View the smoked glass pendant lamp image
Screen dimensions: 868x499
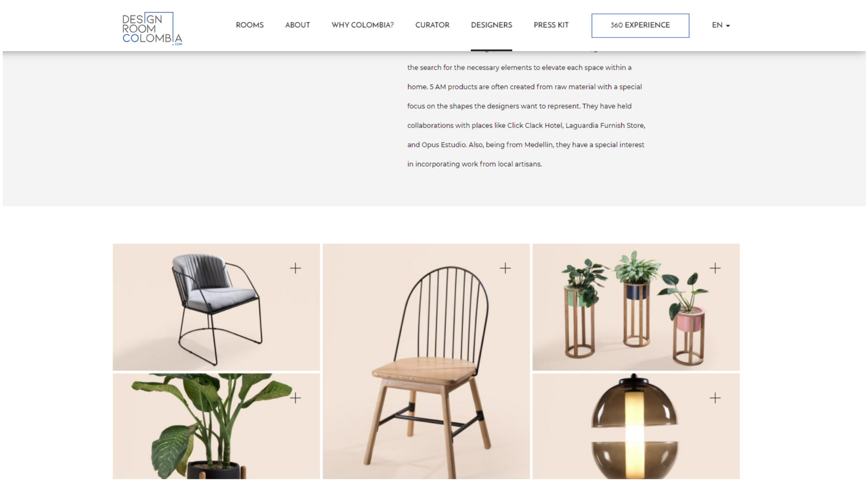[x=636, y=426]
